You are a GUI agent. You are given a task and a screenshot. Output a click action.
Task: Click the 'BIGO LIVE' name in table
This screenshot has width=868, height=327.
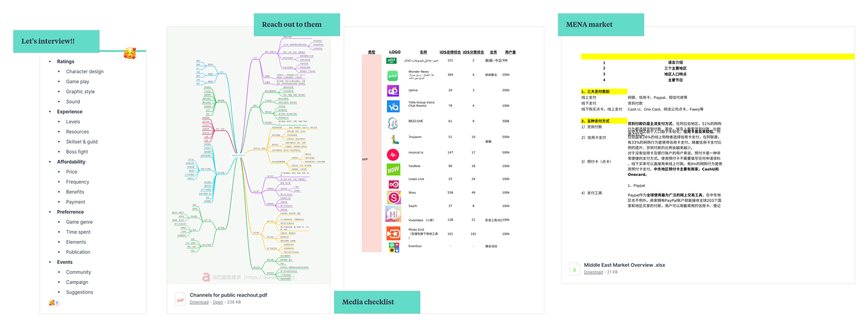point(415,121)
